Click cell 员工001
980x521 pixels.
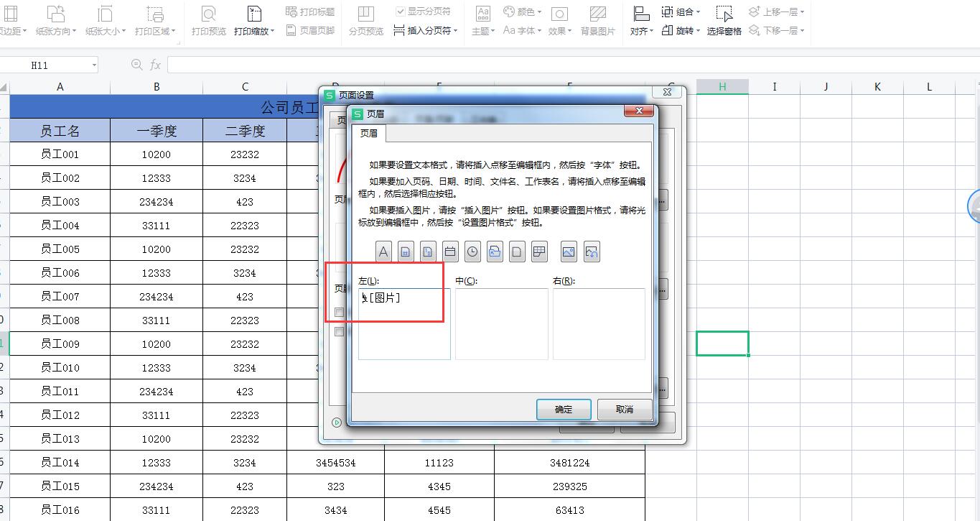60,155
